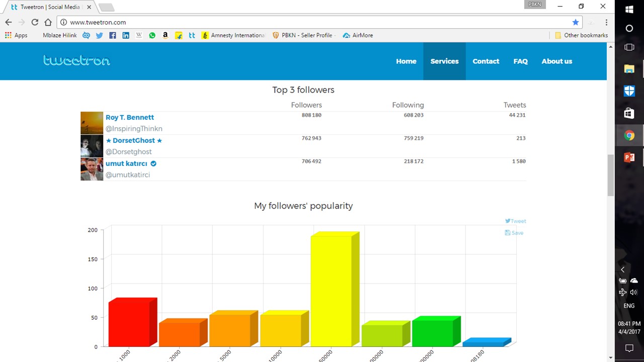Open Roy T. Bennett's profile link
Screen dimensions: 644x362
(130, 117)
